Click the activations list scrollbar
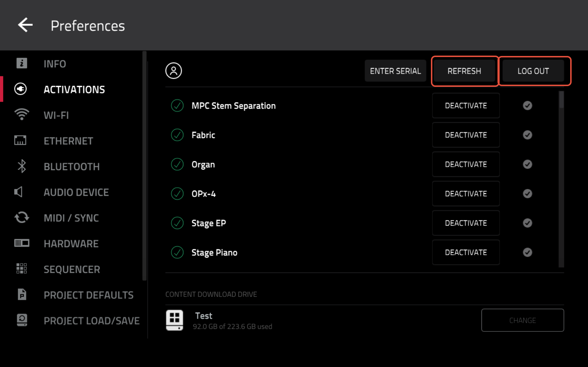588x367 pixels. [x=561, y=100]
